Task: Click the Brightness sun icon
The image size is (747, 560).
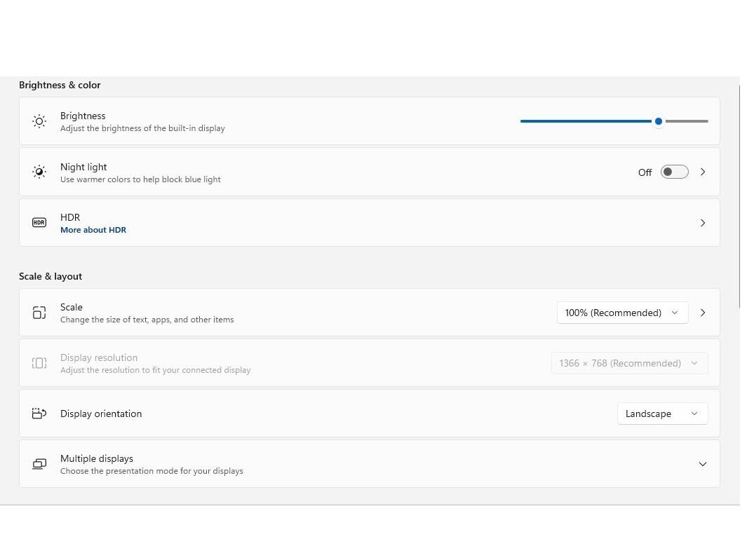Action: click(x=39, y=121)
